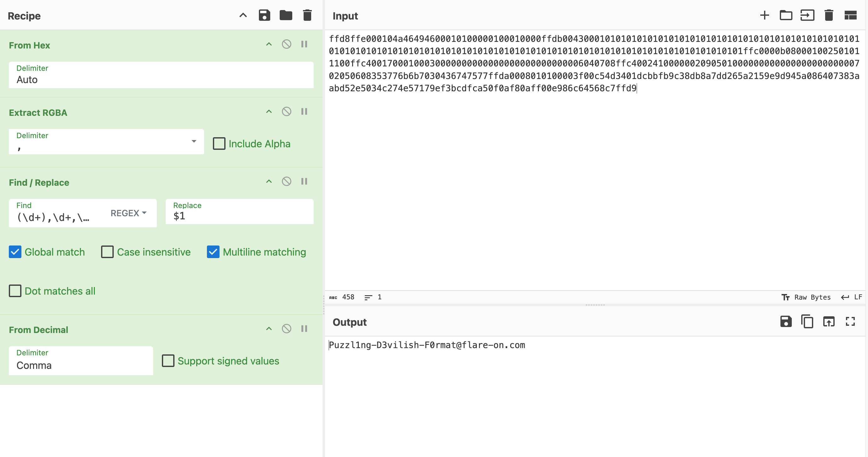Add a new input tab
868x457 pixels.
click(764, 15)
